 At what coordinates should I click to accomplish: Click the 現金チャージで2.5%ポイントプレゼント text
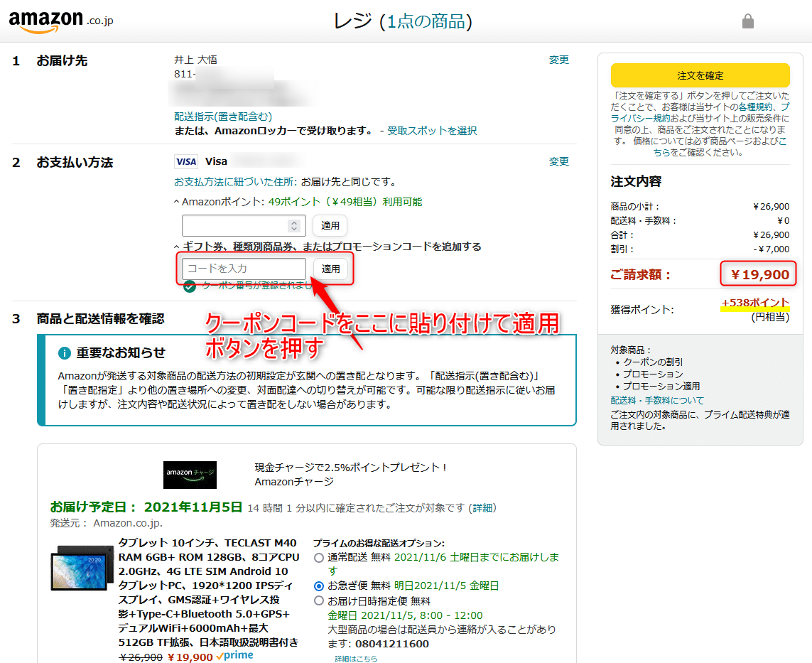pos(351,468)
